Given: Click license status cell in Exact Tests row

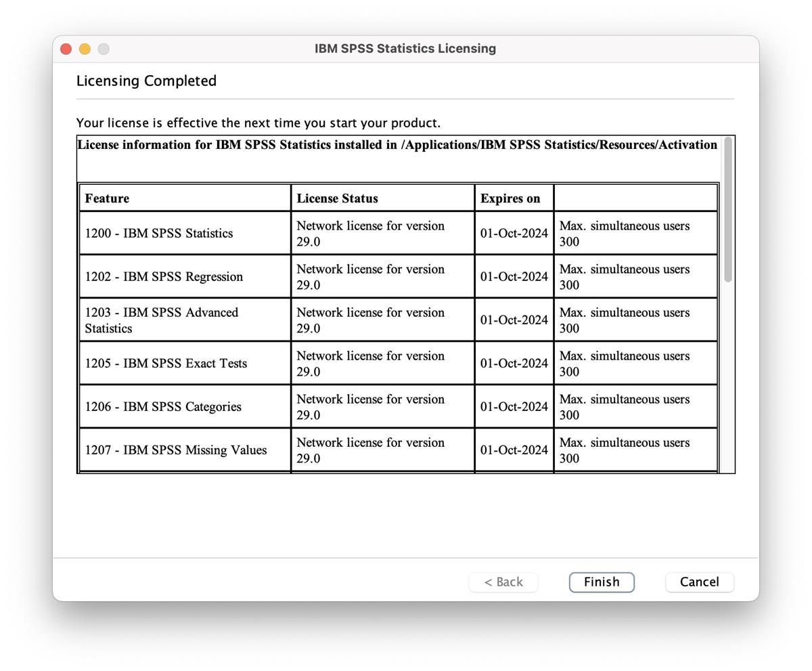Looking at the screenshot, I should tap(383, 363).
